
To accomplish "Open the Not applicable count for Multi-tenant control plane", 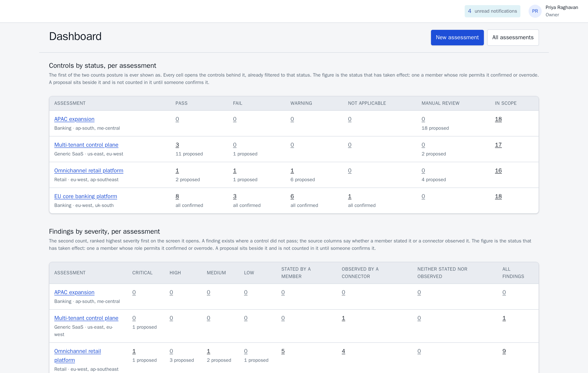I will click(350, 145).
